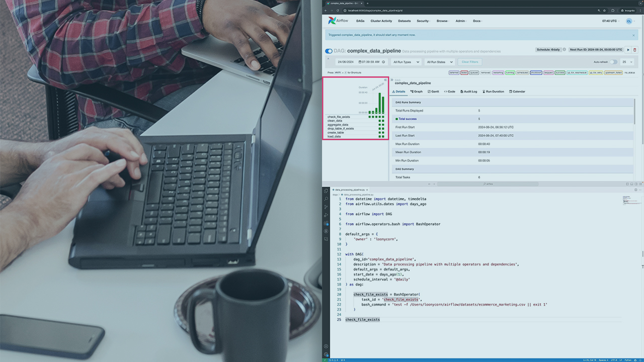Image resolution: width=644 pixels, height=362 pixels.
Task: Open the Code view for the DAG
Action: click(449, 91)
